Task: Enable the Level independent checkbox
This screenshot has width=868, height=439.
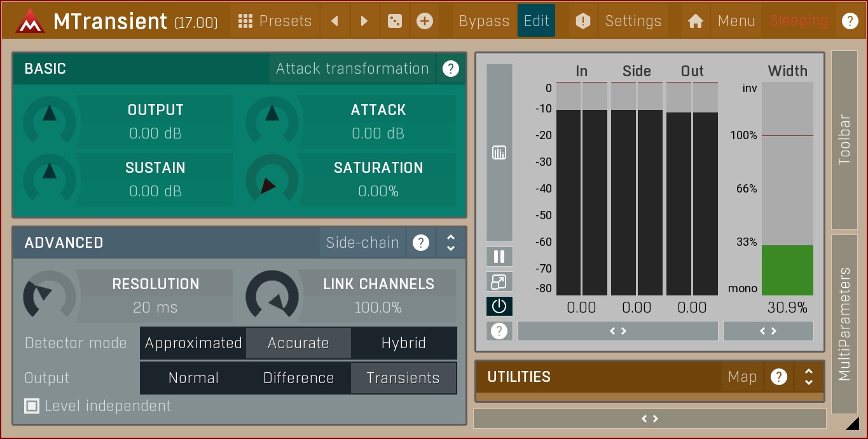Action: pos(32,406)
